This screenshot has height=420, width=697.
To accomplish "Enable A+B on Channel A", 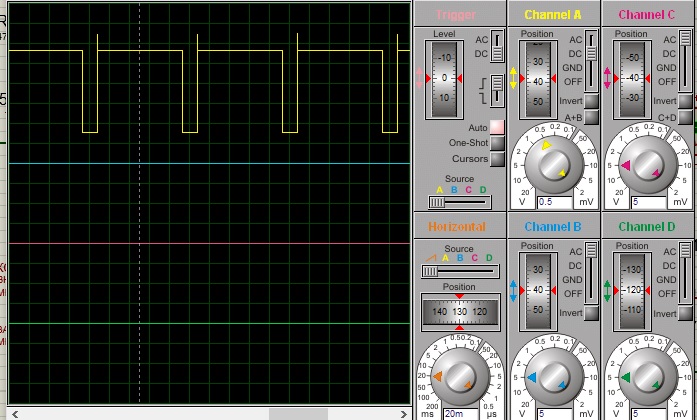I will (x=591, y=117).
